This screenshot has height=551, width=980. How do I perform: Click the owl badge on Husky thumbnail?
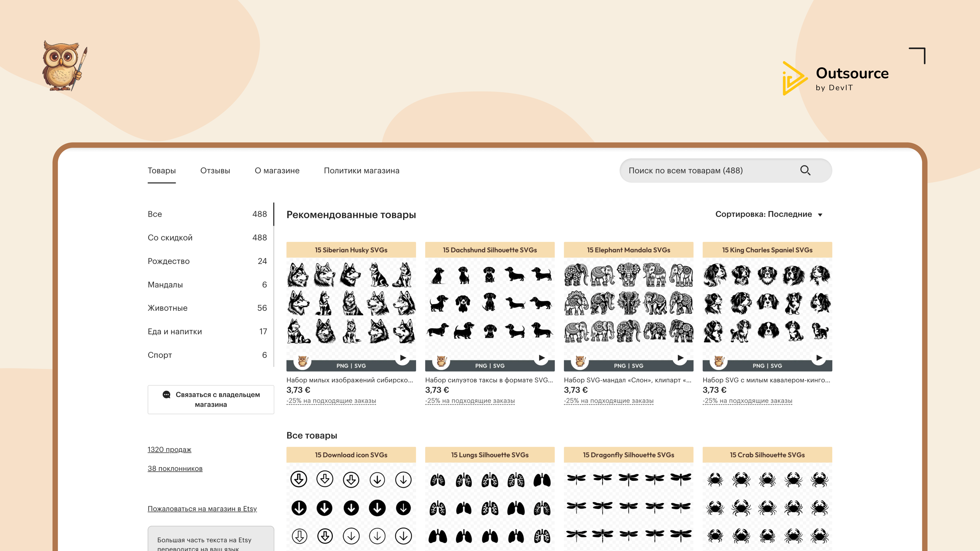click(303, 361)
